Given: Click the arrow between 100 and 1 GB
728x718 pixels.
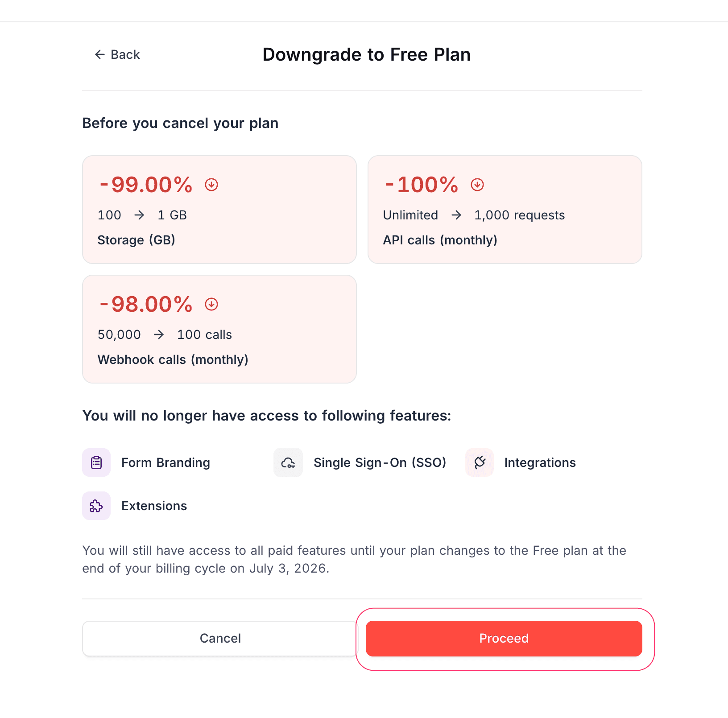Looking at the screenshot, I should tap(140, 215).
